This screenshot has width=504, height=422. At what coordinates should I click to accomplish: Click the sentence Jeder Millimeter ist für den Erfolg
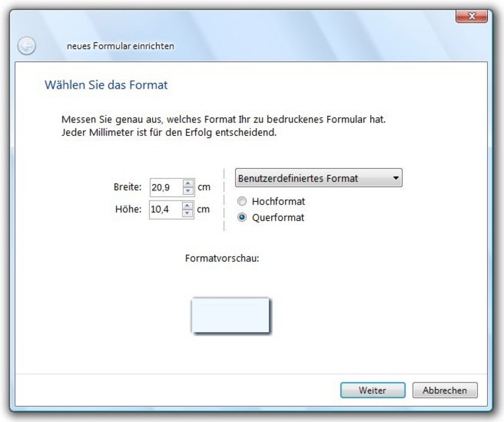click(x=169, y=132)
